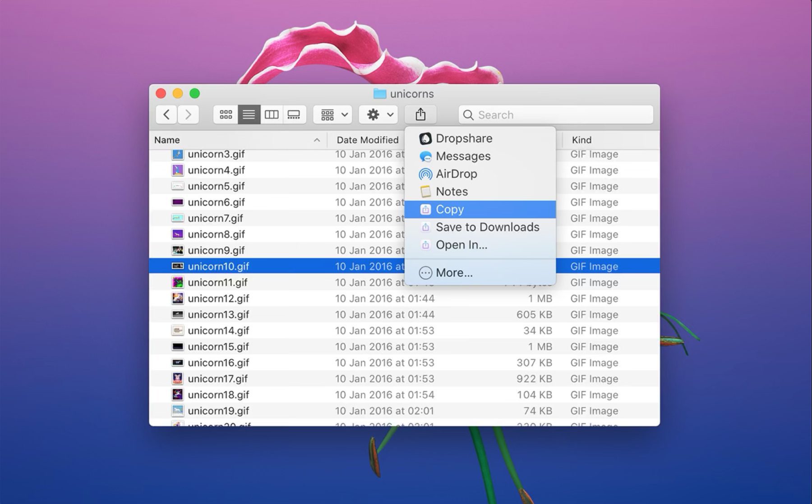Click the Share toolbar button
The height and width of the screenshot is (504, 812).
click(420, 115)
